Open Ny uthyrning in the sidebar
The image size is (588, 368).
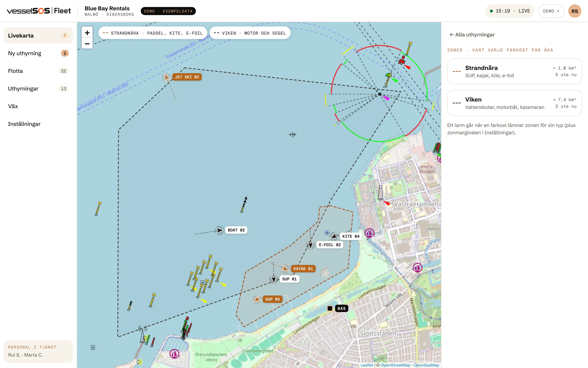coord(38,53)
